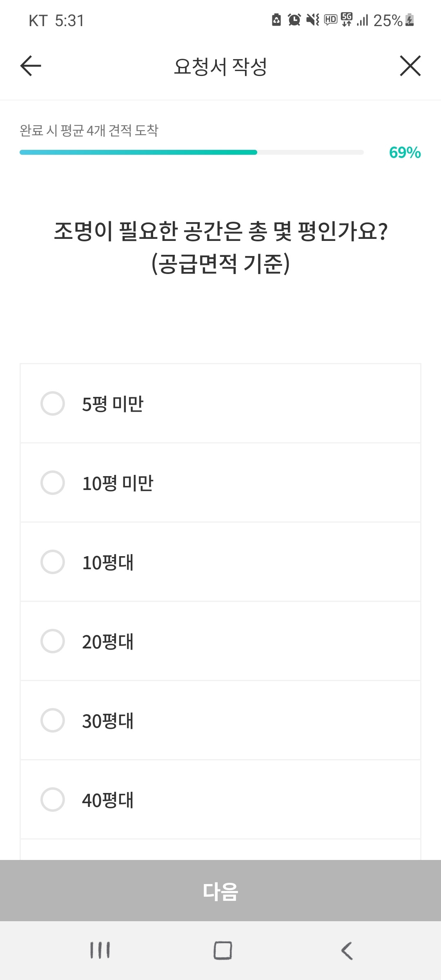Tap the alarm icon in status bar
The image size is (441, 980).
[294, 20]
